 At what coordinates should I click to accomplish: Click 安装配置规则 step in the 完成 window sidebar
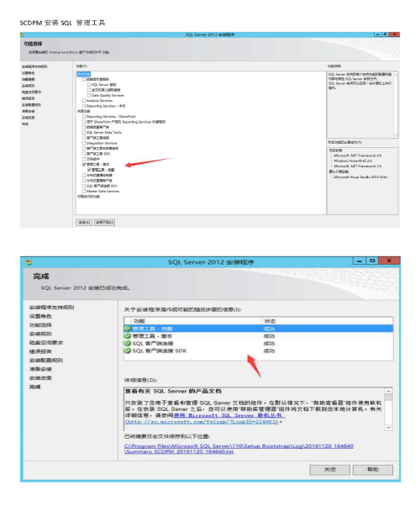tap(46, 360)
